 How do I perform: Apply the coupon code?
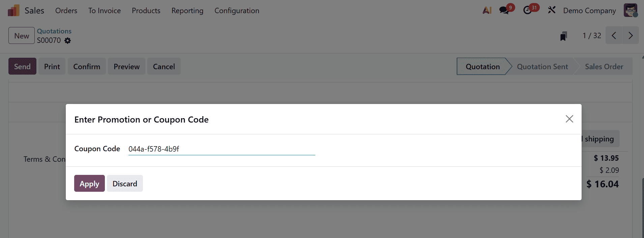coord(89,184)
